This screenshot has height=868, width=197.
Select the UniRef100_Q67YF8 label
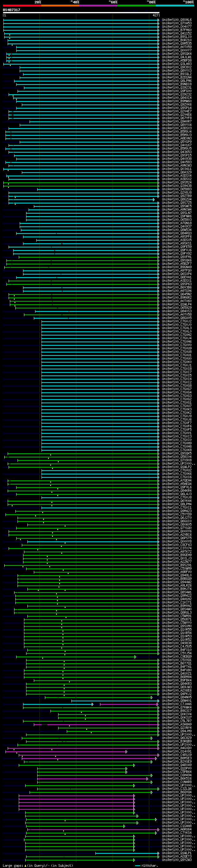pos(177,118)
